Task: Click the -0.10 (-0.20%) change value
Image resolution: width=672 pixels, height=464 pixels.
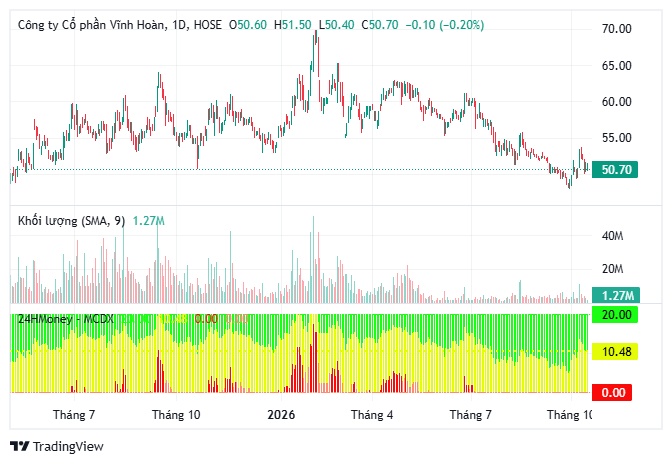Action: coord(445,25)
